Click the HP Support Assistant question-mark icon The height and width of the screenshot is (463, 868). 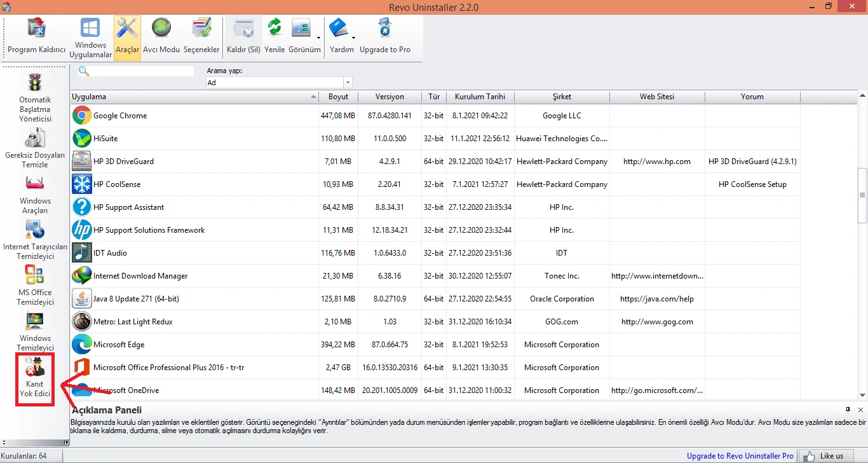82,207
